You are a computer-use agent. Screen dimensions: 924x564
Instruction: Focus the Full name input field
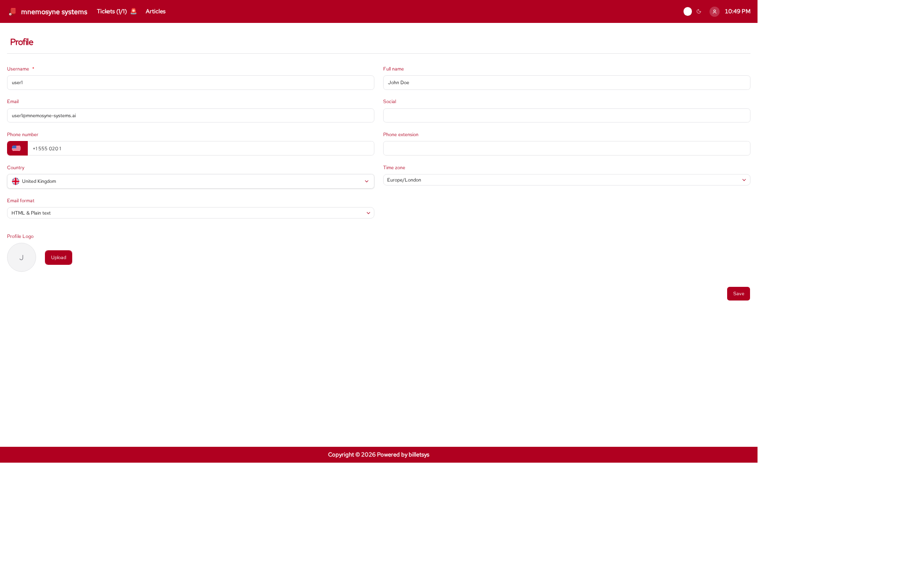click(566, 83)
